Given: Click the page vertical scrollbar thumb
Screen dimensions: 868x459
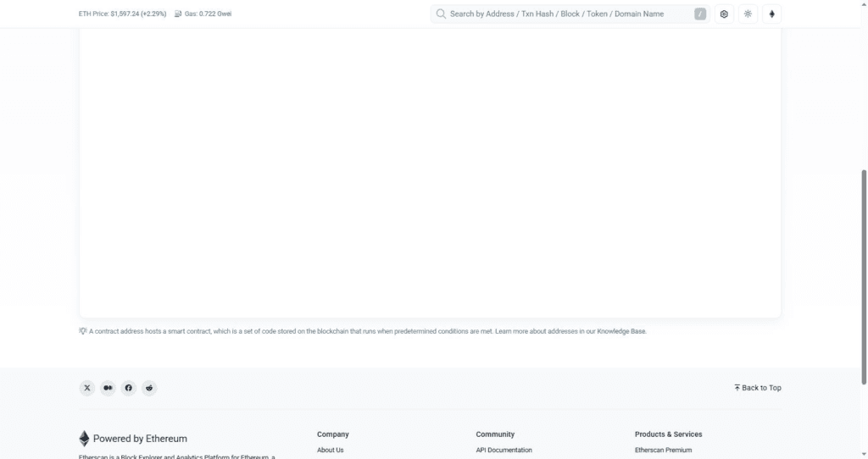Looking at the screenshot, I should [x=864, y=277].
